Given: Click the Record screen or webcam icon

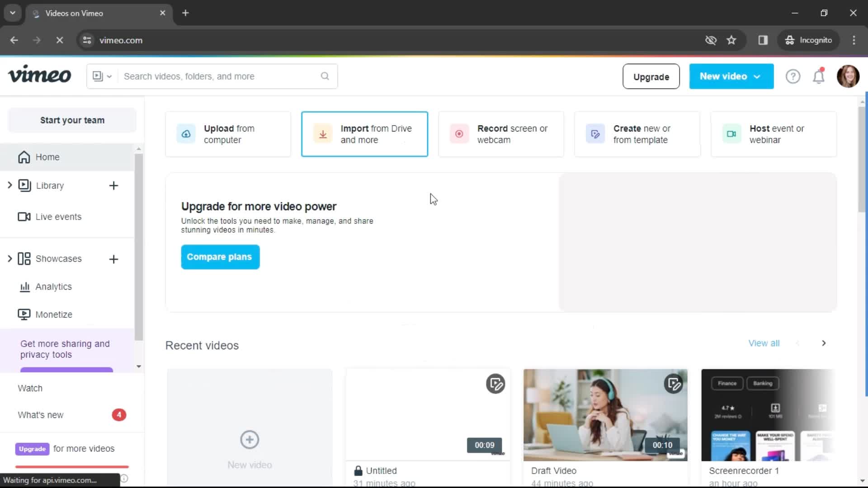Looking at the screenshot, I should 459,133.
